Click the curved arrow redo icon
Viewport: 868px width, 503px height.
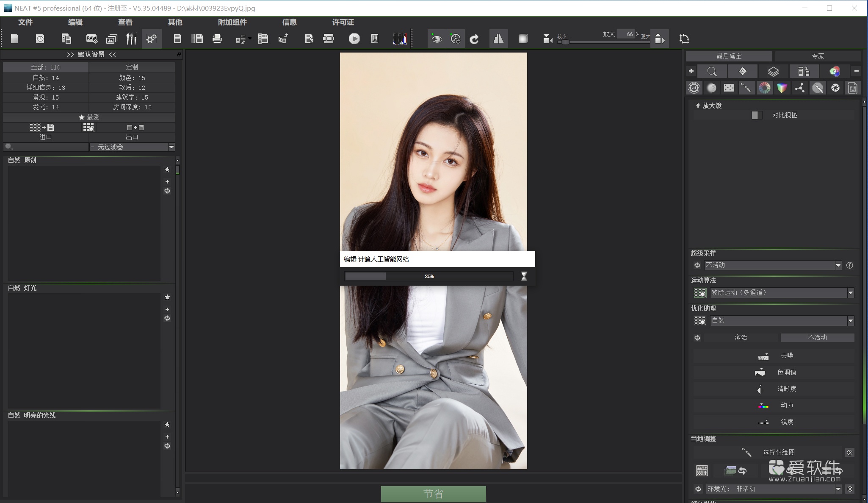(x=474, y=39)
